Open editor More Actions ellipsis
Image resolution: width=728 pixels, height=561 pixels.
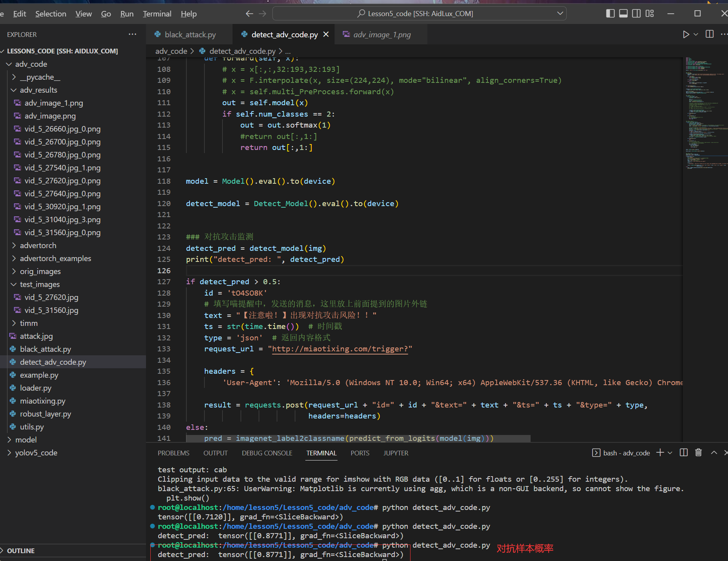coord(724,34)
